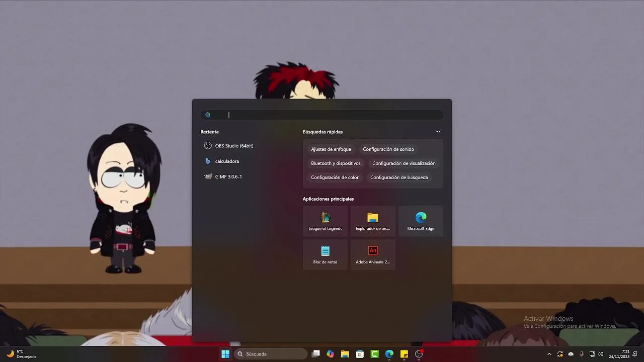Select Ajustes de enfoque quick search
This screenshot has height=362, width=644.
pyautogui.click(x=331, y=149)
